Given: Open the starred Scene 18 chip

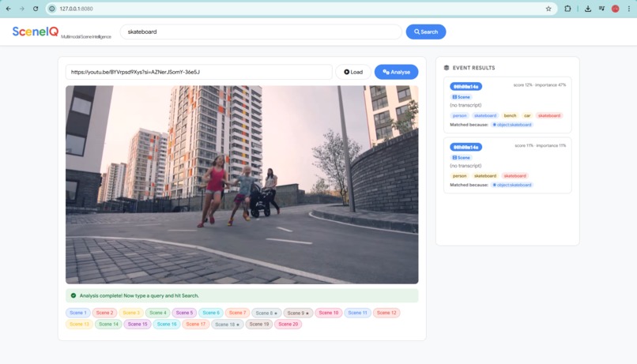Looking at the screenshot, I should click(227, 325).
